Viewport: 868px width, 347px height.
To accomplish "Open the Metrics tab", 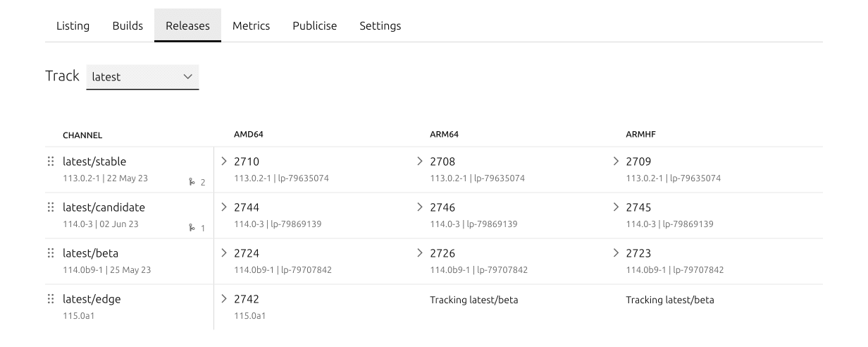I will pos(251,26).
